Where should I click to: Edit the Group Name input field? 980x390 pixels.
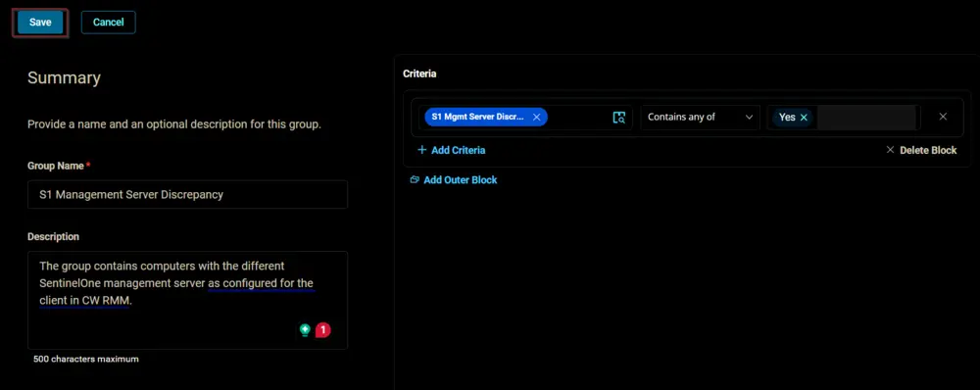[x=187, y=194]
